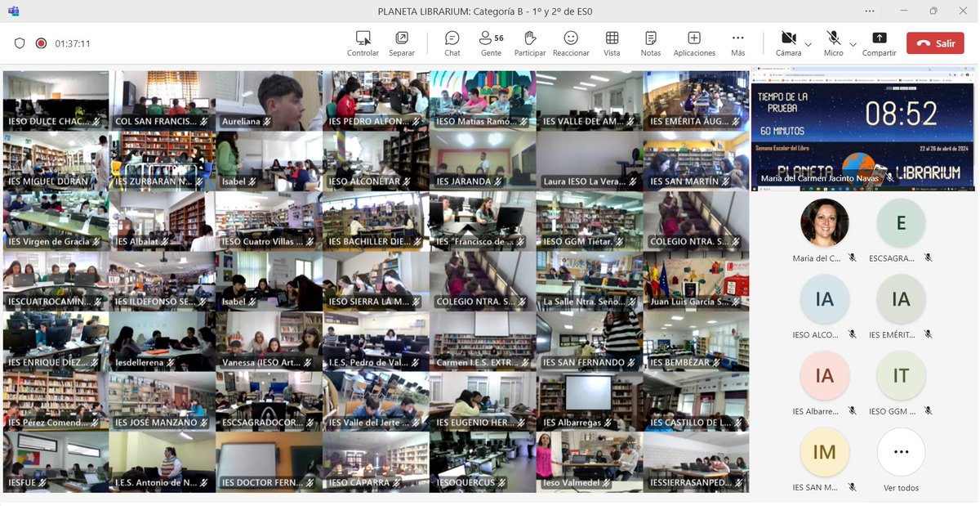Select IA avatar for IES EMÉRIT

click(x=901, y=299)
